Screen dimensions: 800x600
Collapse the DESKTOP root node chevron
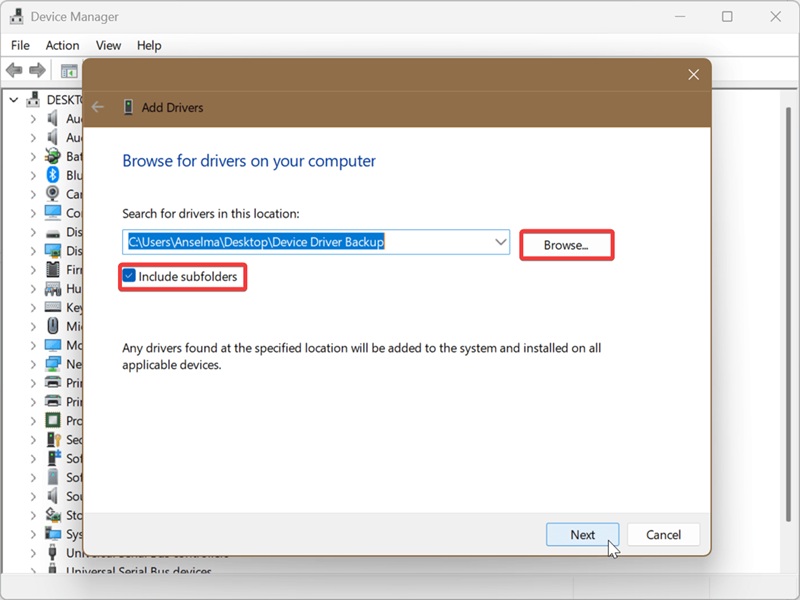pos(14,100)
